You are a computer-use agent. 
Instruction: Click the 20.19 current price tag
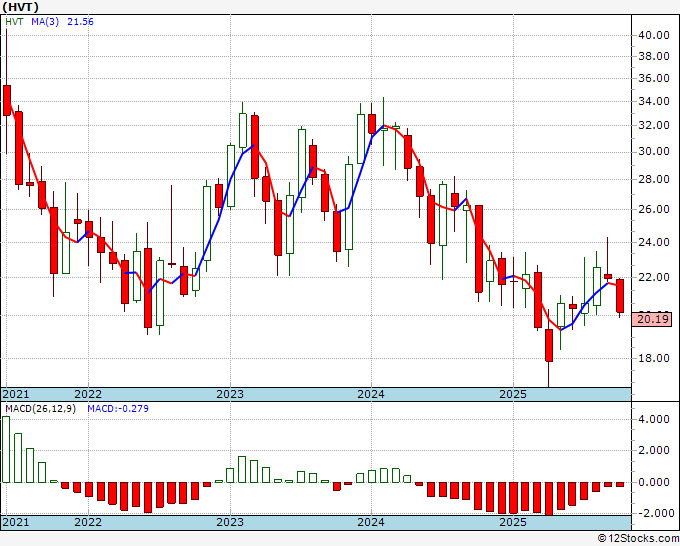[654, 320]
